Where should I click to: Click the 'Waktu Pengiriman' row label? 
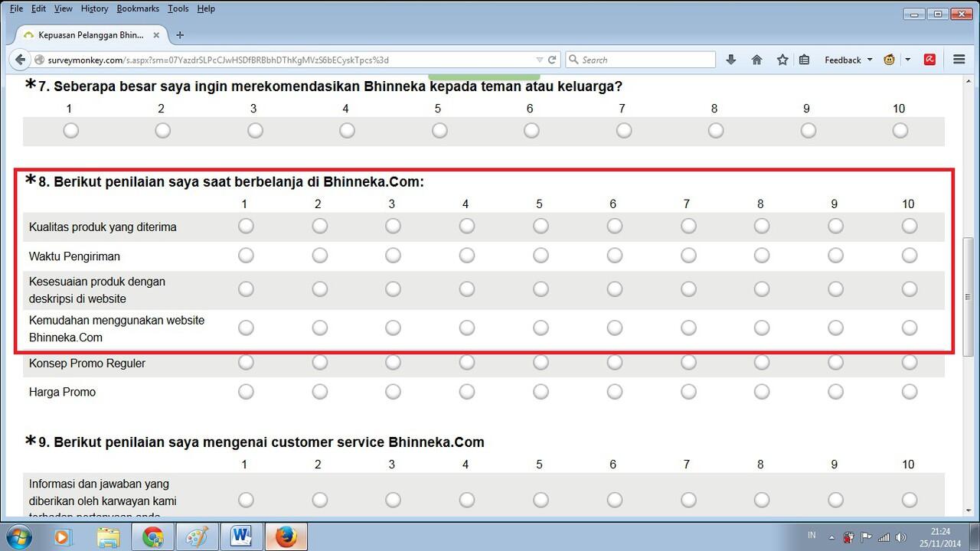[74, 256]
